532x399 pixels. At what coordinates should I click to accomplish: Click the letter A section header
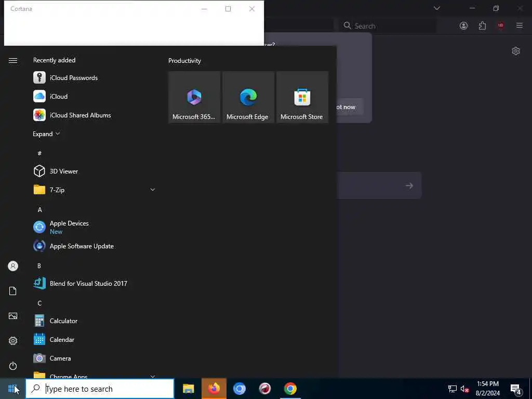click(39, 210)
